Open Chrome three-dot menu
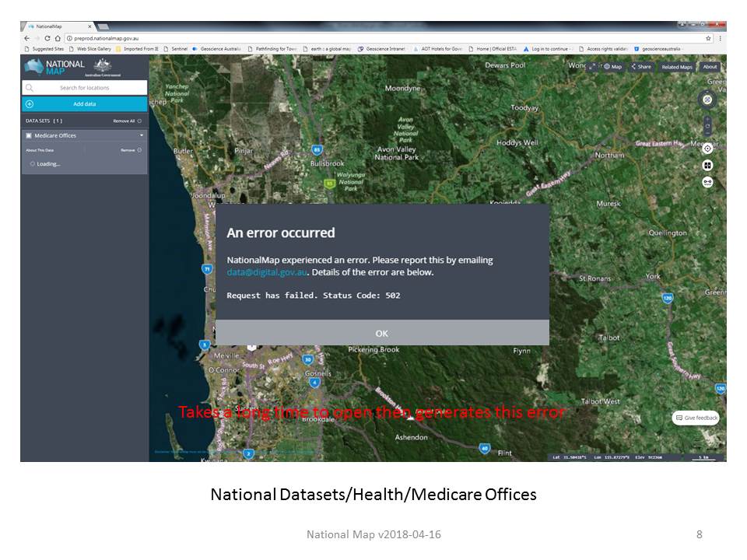 point(720,38)
